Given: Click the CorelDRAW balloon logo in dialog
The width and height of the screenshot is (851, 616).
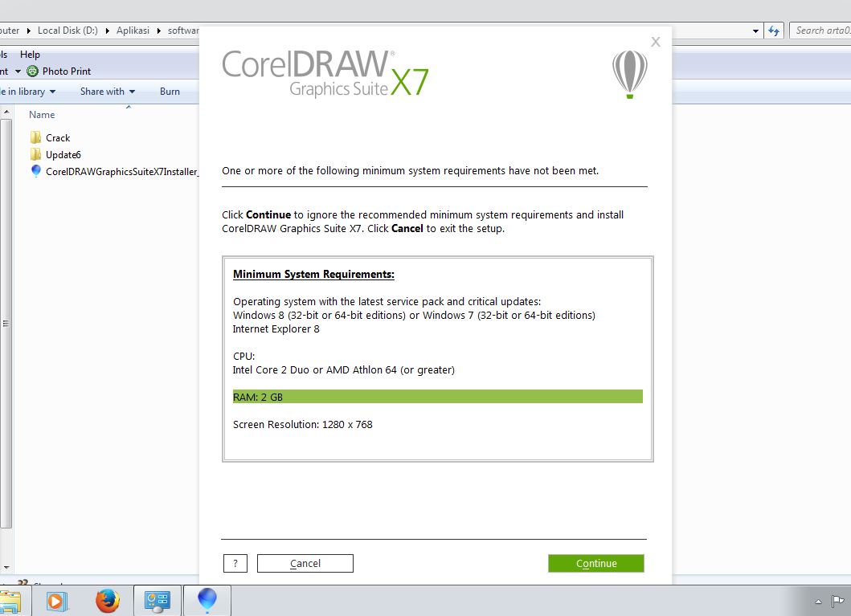Looking at the screenshot, I should coord(629,74).
